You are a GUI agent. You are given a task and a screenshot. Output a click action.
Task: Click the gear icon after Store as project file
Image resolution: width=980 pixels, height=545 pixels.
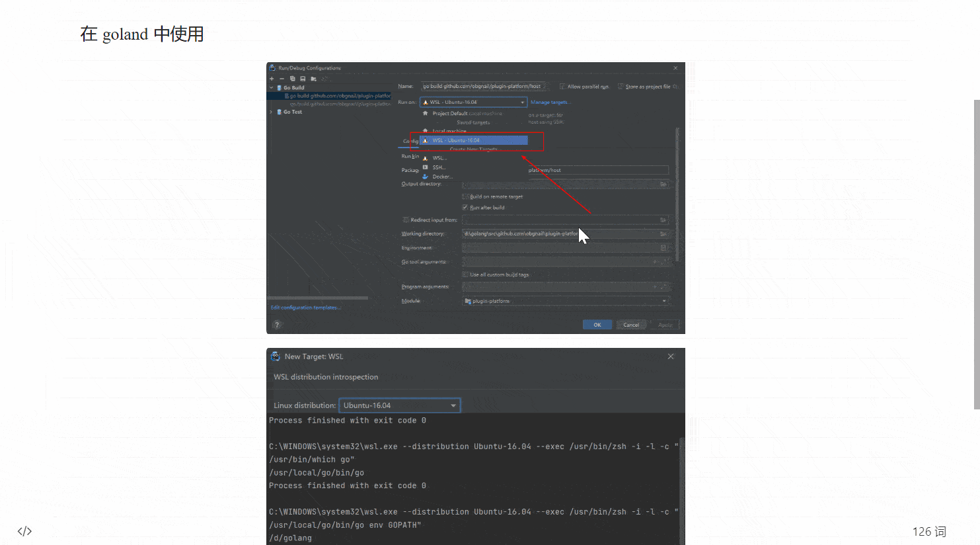tap(675, 87)
